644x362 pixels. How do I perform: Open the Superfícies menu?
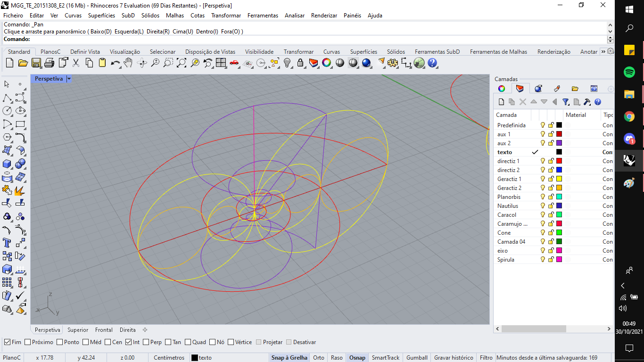coord(101,16)
